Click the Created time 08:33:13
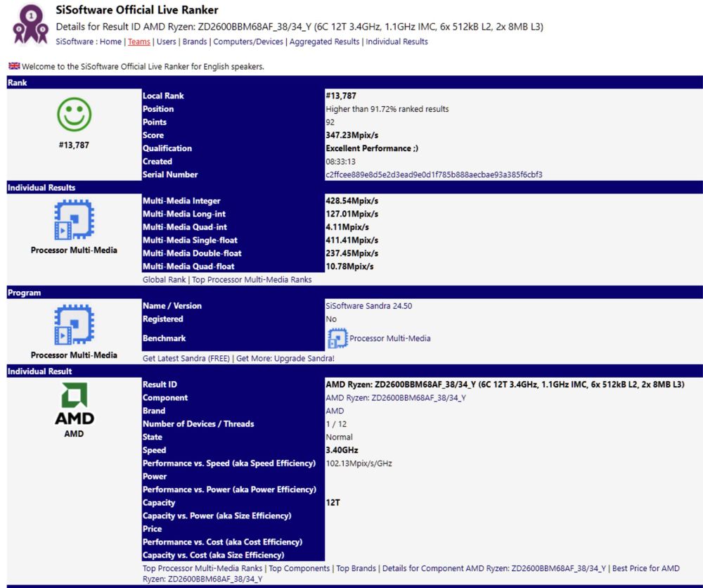 click(x=341, y=162)
